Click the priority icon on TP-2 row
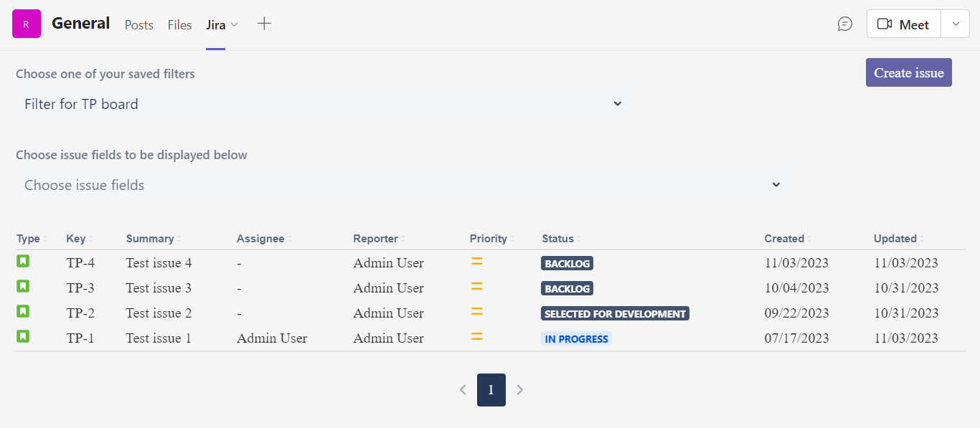The image size is (980, 428). click(476, 312)
